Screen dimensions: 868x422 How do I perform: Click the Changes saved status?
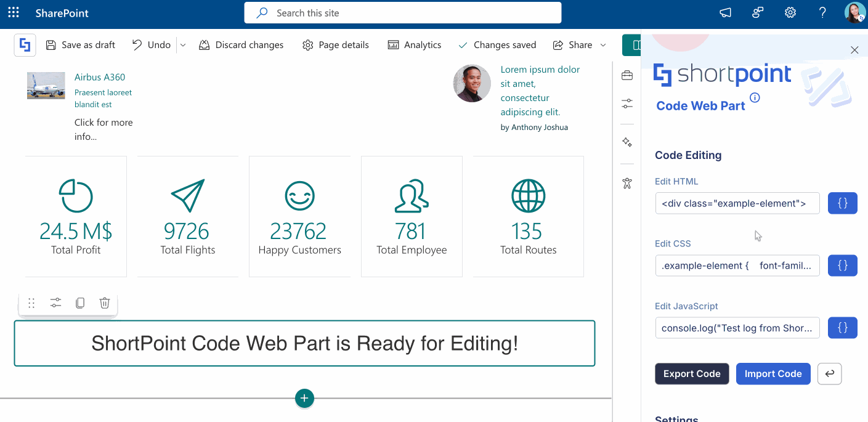coord(497,45)
